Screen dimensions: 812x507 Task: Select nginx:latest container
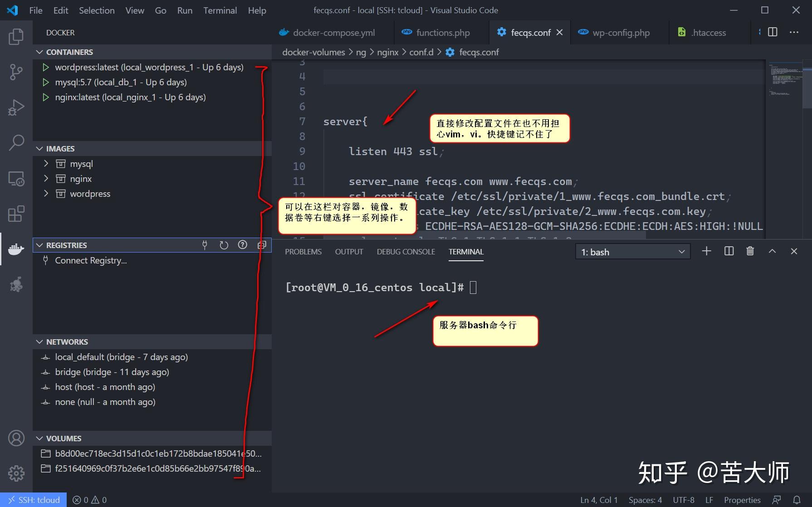click(152, 97)
